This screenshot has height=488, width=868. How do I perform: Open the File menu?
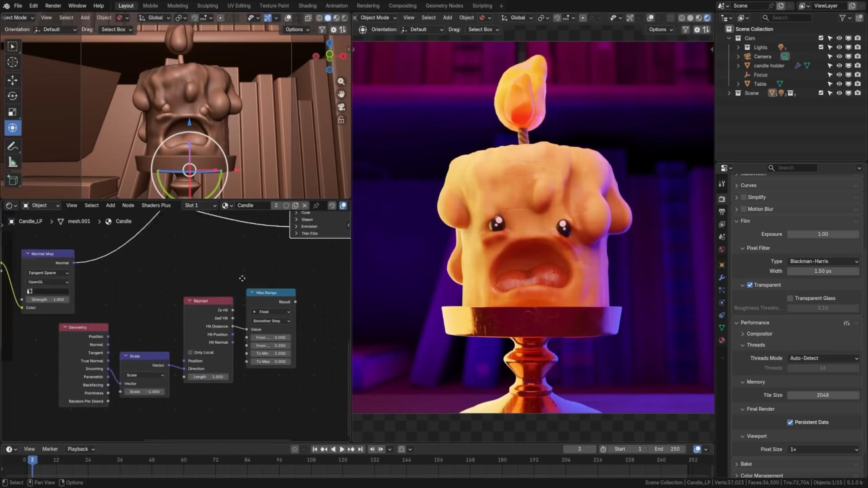pos(18,6)
